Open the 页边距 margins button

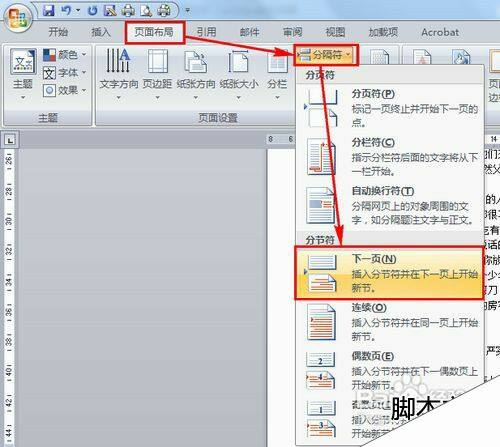(x=157, y=74)
